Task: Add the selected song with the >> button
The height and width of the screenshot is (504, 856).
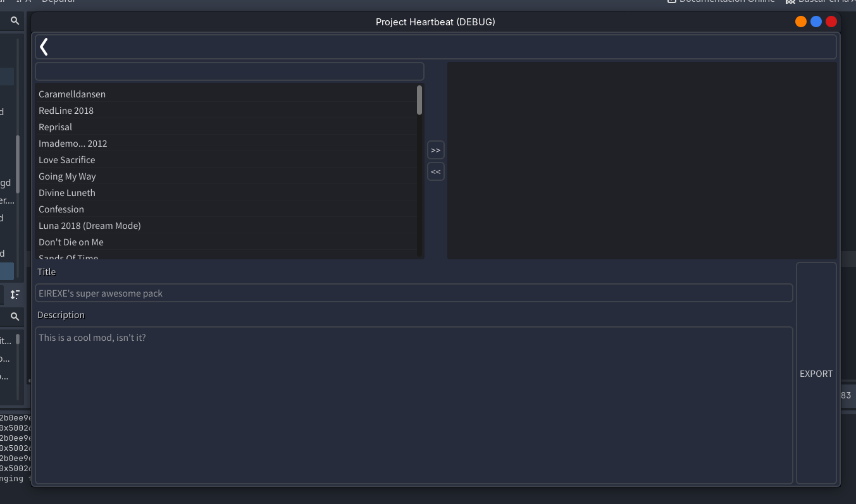Action: point(435,150)
